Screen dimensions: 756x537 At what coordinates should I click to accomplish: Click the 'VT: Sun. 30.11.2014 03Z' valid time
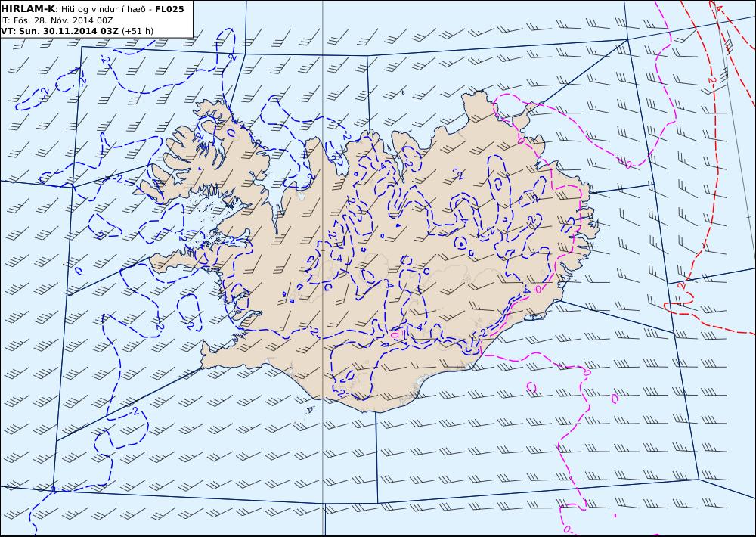pos(60,31)
